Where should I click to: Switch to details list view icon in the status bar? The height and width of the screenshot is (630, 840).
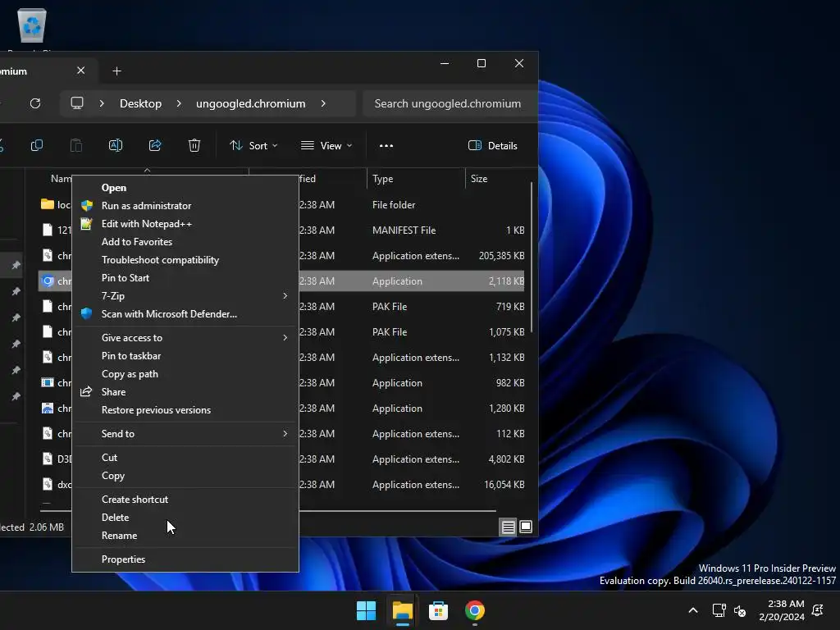pos(508,527)
